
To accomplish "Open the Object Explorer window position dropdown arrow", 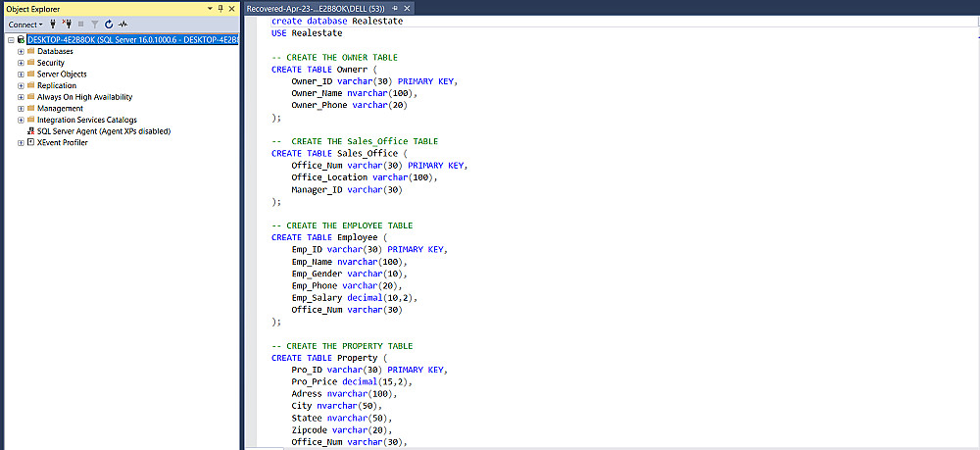I will pos(209,9).
